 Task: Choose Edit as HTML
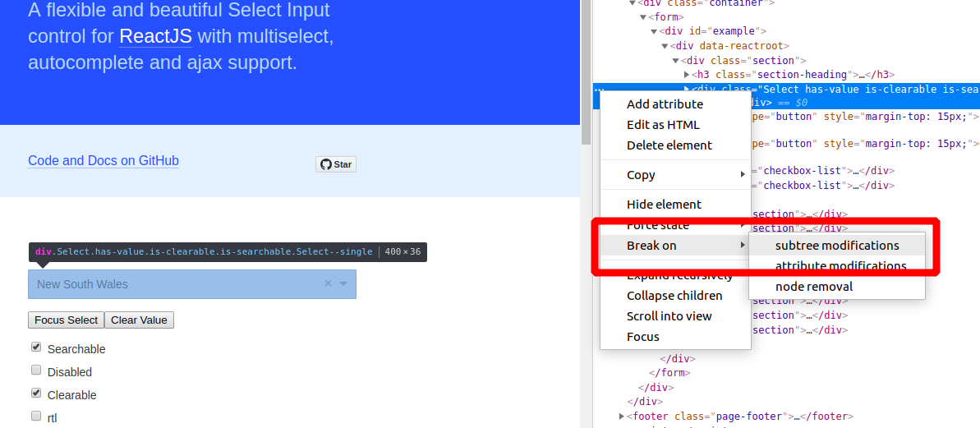tap(675, 125)
